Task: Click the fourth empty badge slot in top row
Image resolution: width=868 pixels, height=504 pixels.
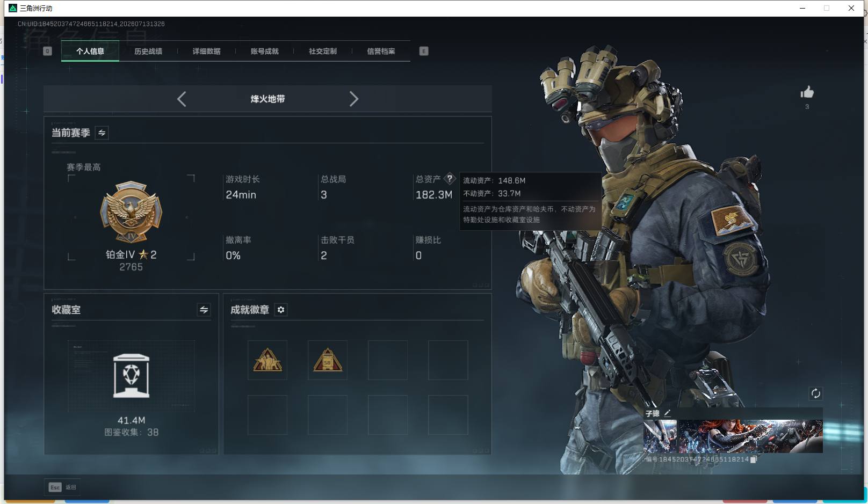Action: pos(448,360)
